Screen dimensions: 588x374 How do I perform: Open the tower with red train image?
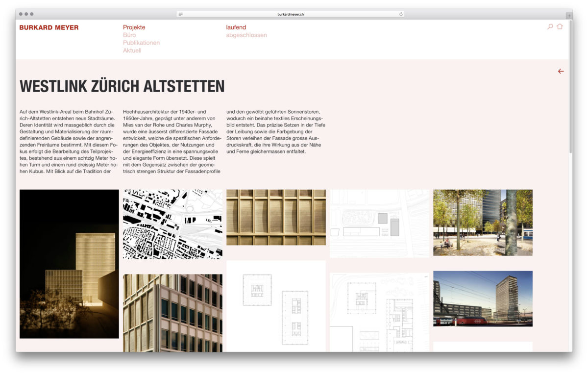483,299
